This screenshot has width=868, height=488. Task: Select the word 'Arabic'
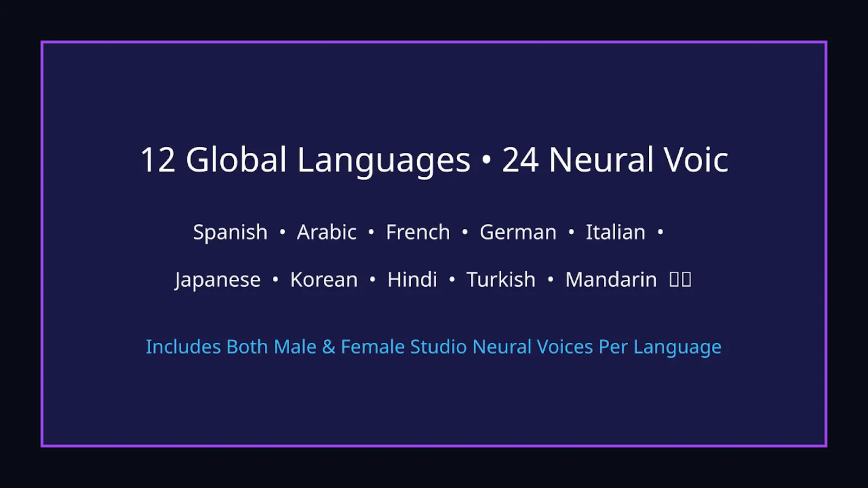pos(327,232)
